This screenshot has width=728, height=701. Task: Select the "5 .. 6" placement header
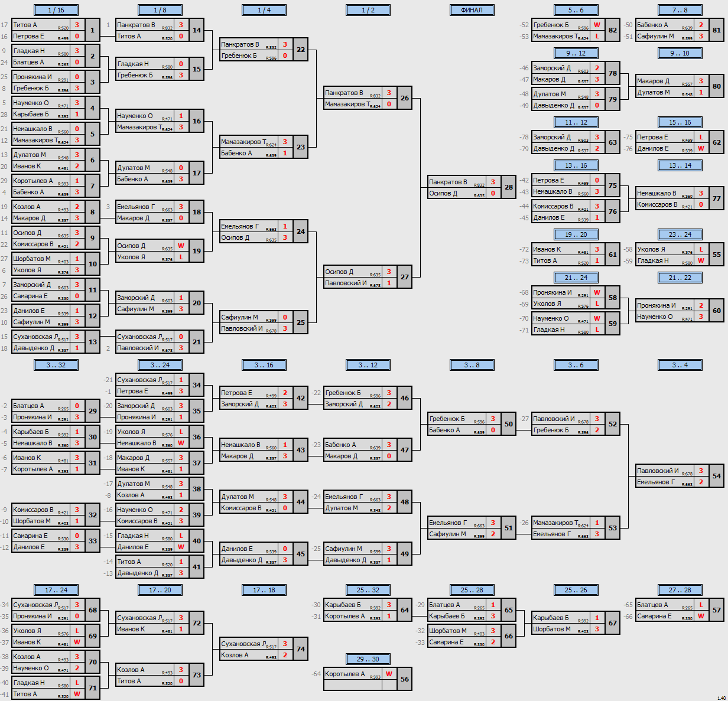(576, 10)
